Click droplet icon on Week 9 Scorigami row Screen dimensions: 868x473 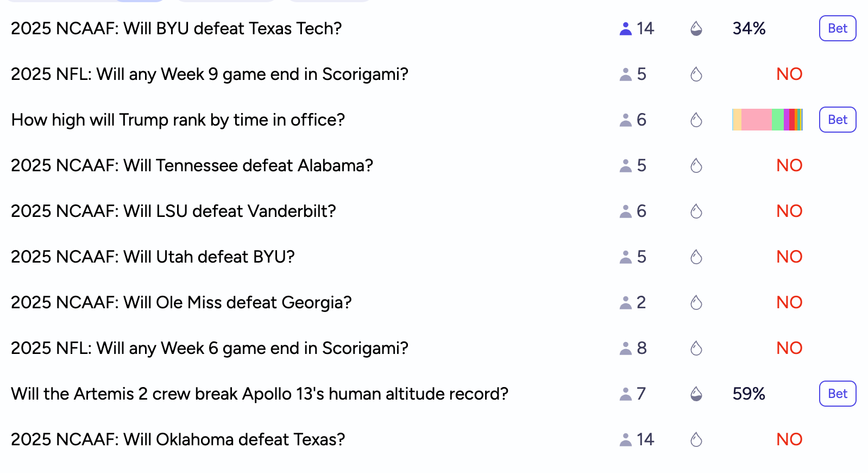click(x=696, y=74)
